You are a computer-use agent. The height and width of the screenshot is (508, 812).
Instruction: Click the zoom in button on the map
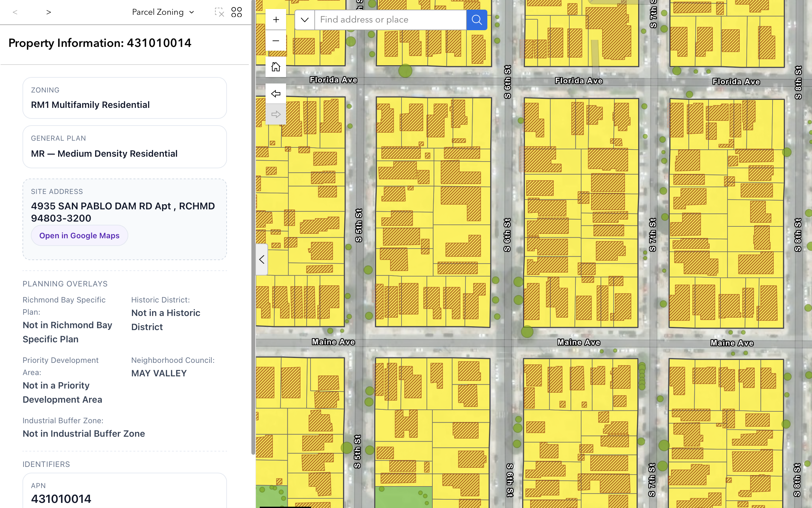pos(275,20)
